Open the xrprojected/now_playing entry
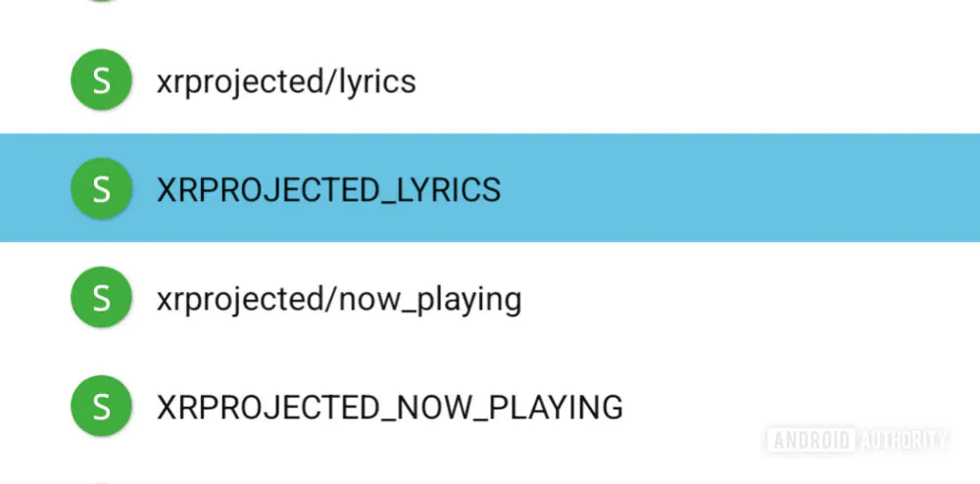The height and width of the screenshot is (484, 980). click(x=338, y=299)
